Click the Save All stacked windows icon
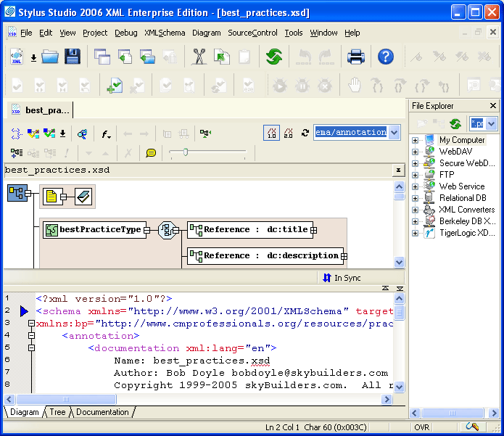The image size is (504, 436). [102, 57]
